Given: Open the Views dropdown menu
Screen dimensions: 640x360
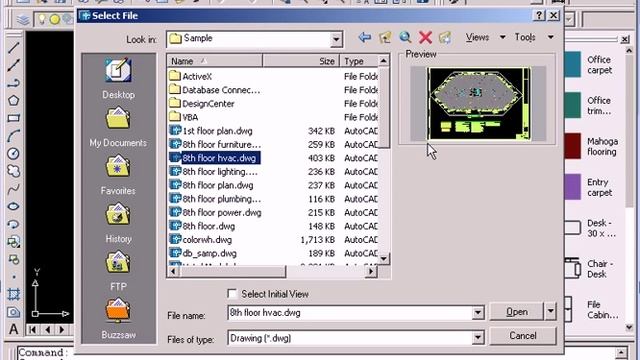Looking at the screenshot, I should (x=486, y=38).
